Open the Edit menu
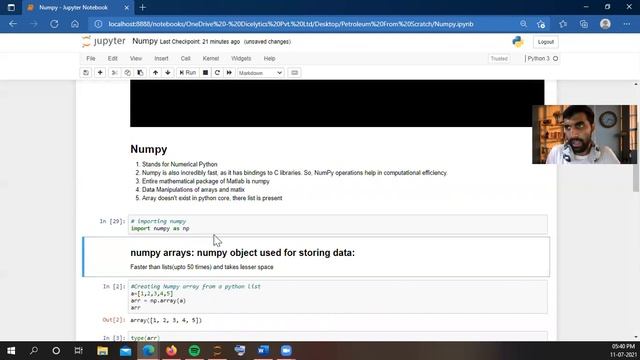The height and width of the screenshot is (360, 640). pos(113,58)
